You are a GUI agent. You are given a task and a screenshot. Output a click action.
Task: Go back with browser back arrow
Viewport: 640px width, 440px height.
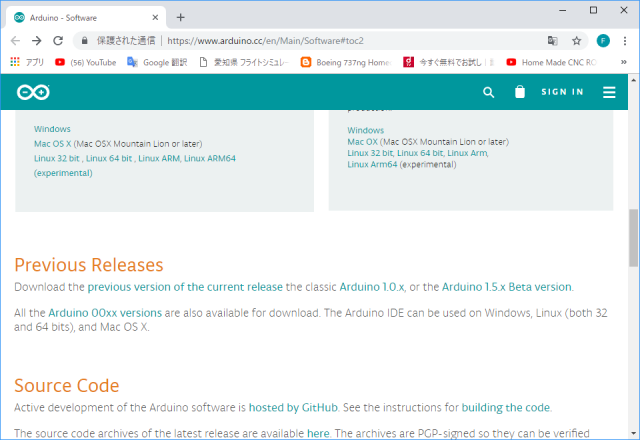(x=16, y=41)
